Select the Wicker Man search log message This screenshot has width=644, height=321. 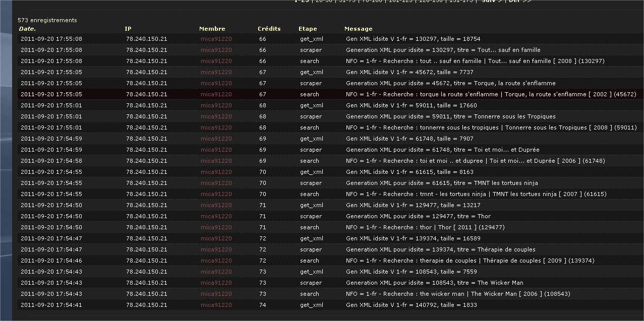point(458,294)
